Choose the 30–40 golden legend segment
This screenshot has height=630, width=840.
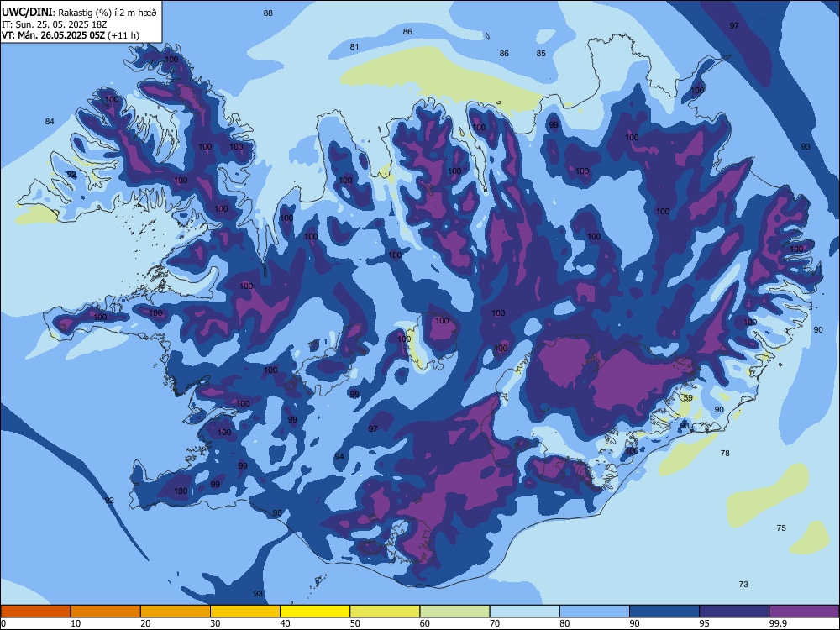[x=245, y=612]
